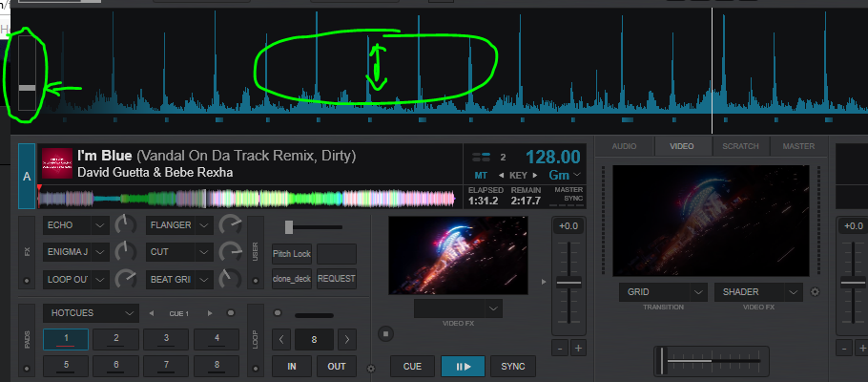Click small arrow right of deck A video preview
868x382 pixels.
point(544,282)
